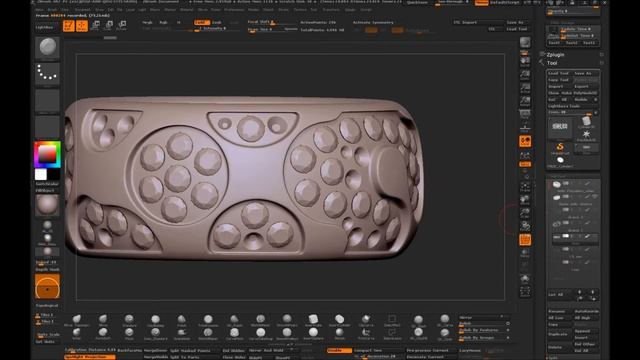Image resolution: width=640 pixels, height=360 pixels.
Task: Adjust the Focal Shift slider
Action: point(271,22)
